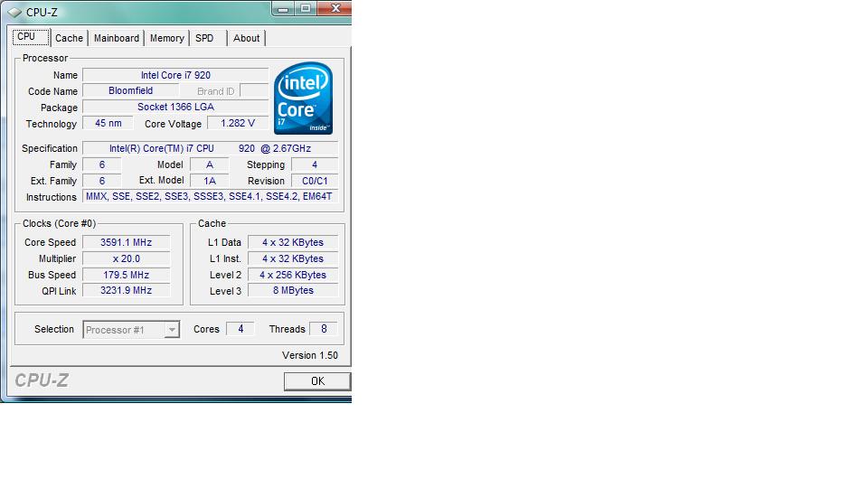
Task: Click the Code Name value 'Bloomfield'
Action: pos(130,90)
